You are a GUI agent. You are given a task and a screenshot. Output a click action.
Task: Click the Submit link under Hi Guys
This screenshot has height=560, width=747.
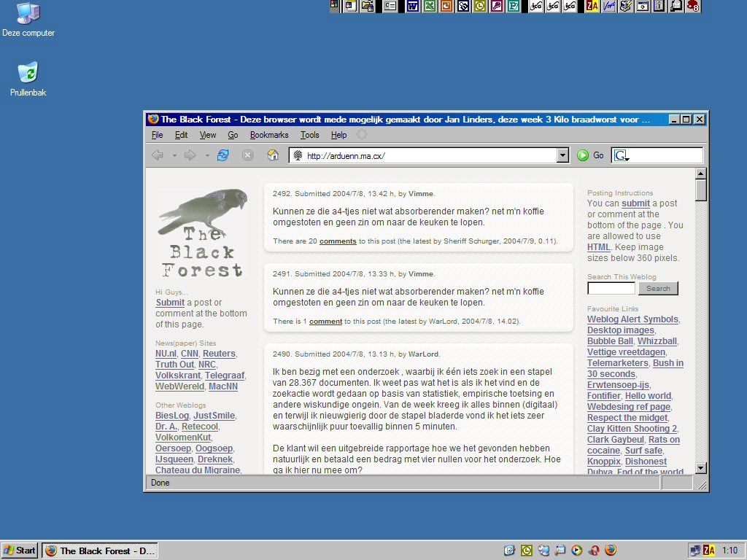[x=170, y=303]
